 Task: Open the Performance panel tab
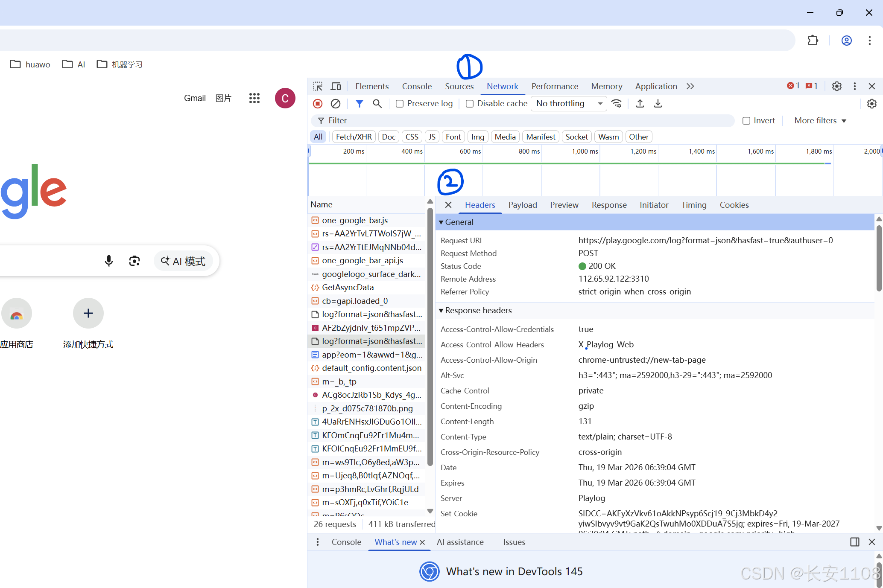pos(554,86)
